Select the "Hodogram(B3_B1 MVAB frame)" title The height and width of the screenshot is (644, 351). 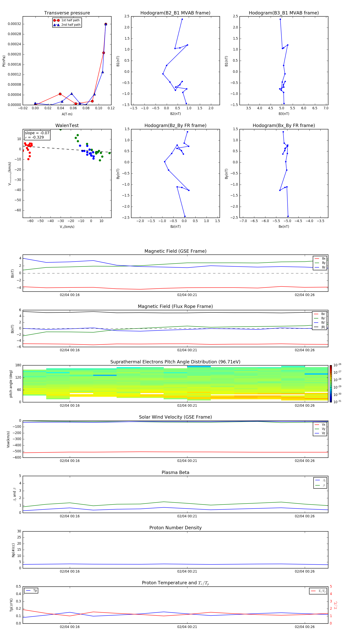[284, 13]
